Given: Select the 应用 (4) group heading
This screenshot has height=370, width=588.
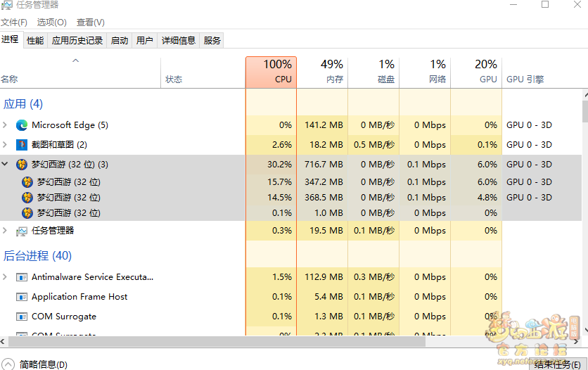Looking at the screenshot, I should (23, 104).
